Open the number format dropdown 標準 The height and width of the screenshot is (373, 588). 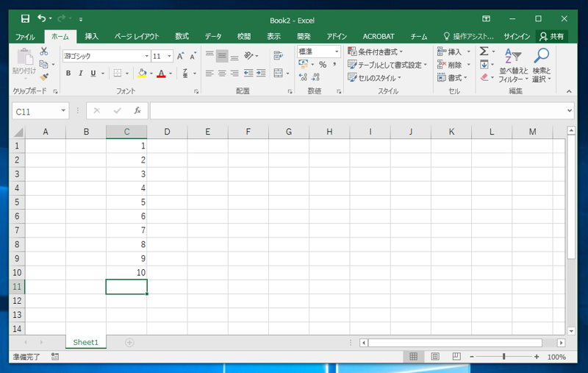coord(337,51)
